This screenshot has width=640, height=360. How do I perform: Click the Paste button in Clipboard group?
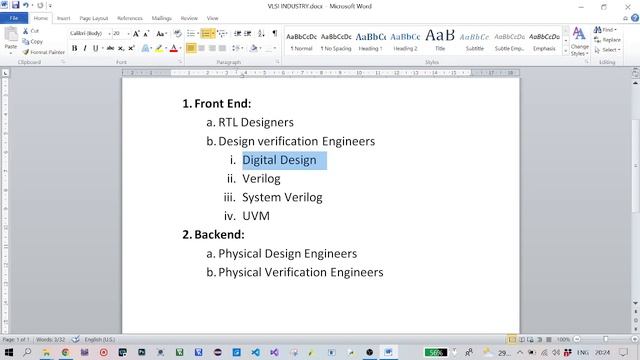[x=11, y=39]
